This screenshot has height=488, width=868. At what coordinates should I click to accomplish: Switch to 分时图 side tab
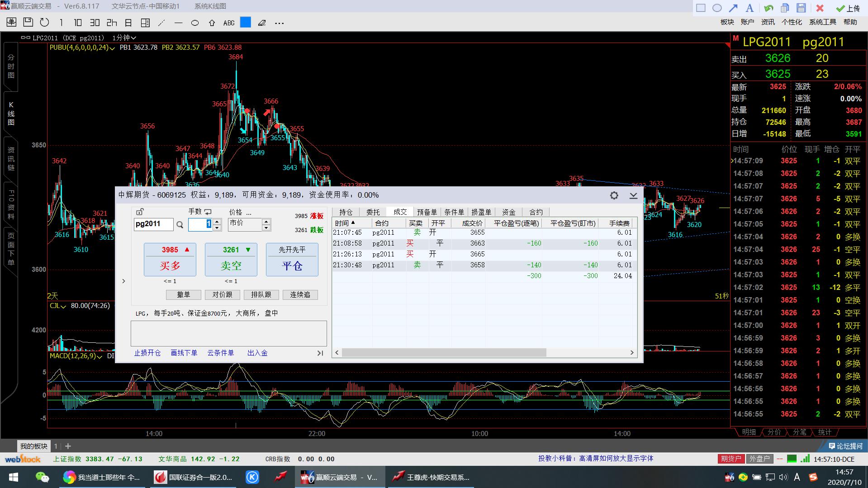(x=11, y=66)
